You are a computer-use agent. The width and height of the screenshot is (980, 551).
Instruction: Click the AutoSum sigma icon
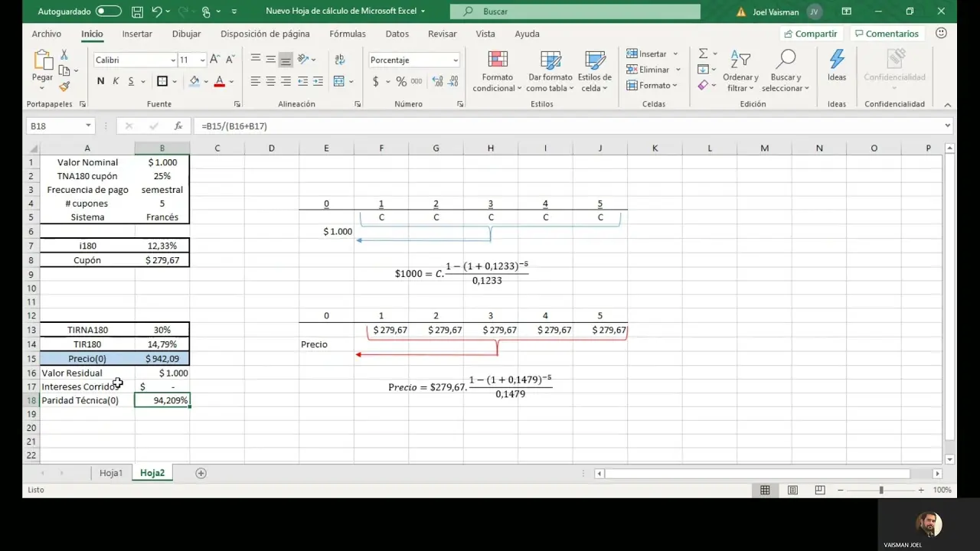(x=703, y=54)
